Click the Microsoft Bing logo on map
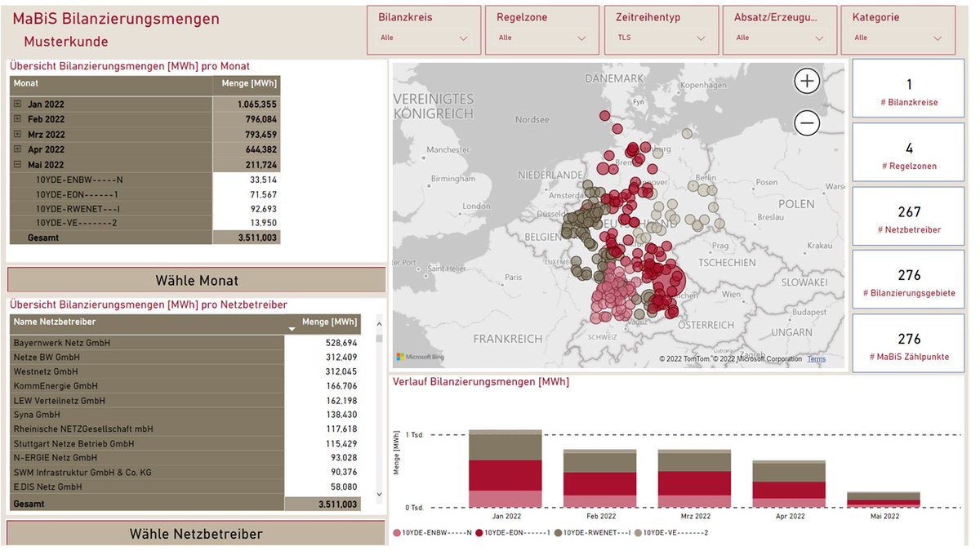Image resolution: width=980 pixels, height=551 pixels. pyautogui.click(x=421, y=357)
